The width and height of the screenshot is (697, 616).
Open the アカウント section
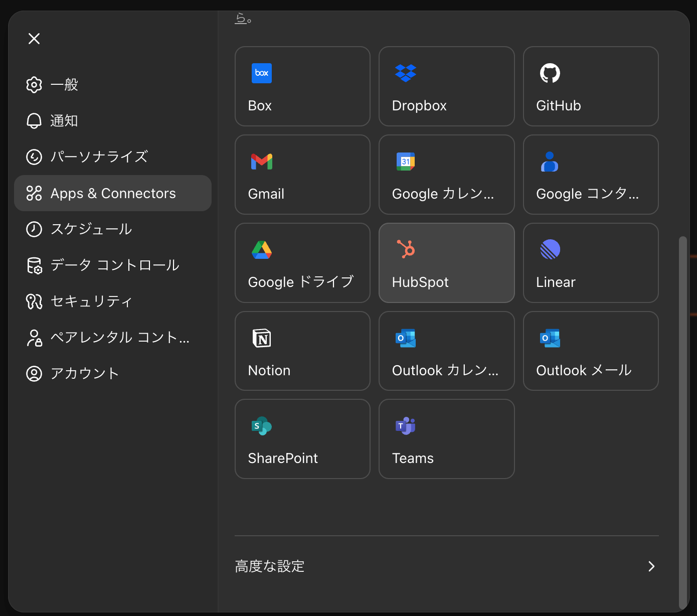click(85, 373)
